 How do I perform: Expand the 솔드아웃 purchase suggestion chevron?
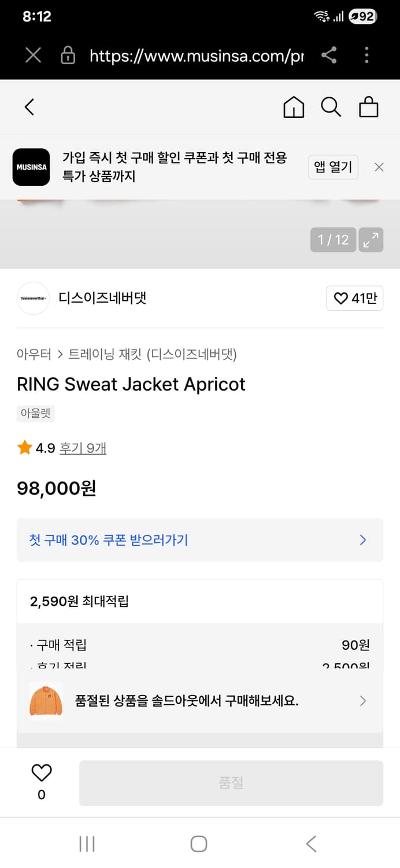pos(363,701)
